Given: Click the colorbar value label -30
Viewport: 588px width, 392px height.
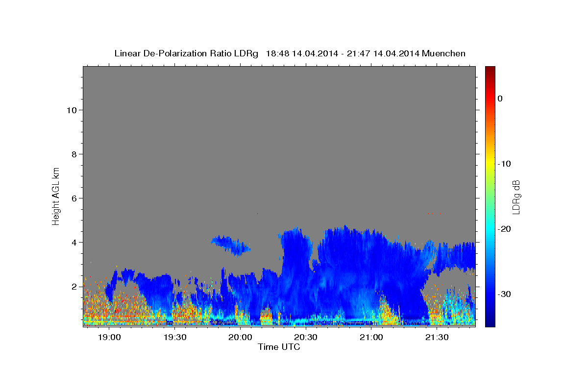Looking at the screenshot, I should [x=505, y=294].
